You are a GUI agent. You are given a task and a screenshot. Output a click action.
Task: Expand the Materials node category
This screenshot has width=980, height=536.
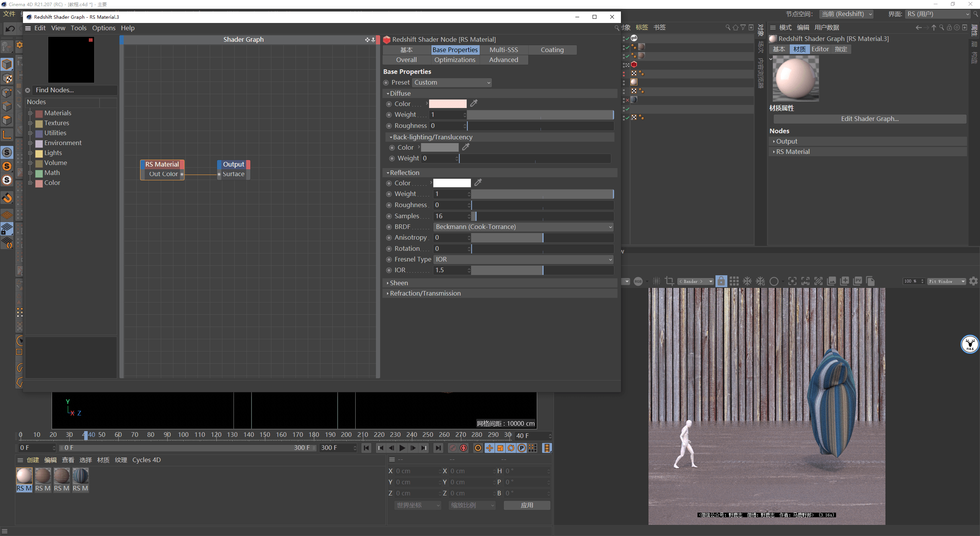30,113
